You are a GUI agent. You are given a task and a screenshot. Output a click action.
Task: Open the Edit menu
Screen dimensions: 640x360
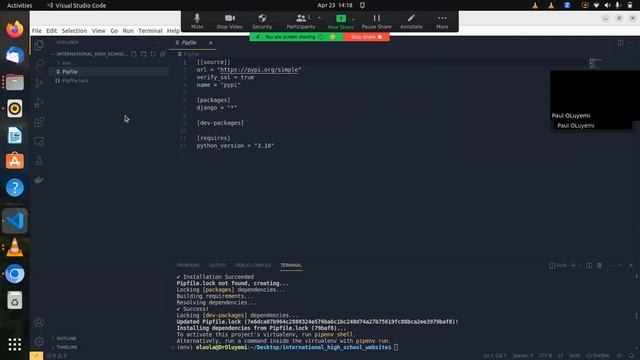(51, 31)
